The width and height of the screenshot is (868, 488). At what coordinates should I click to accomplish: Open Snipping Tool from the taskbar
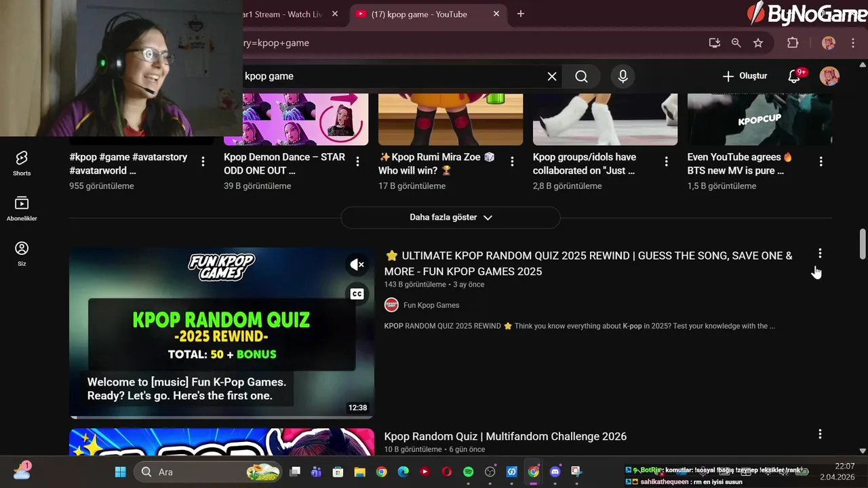coord(577,472)
